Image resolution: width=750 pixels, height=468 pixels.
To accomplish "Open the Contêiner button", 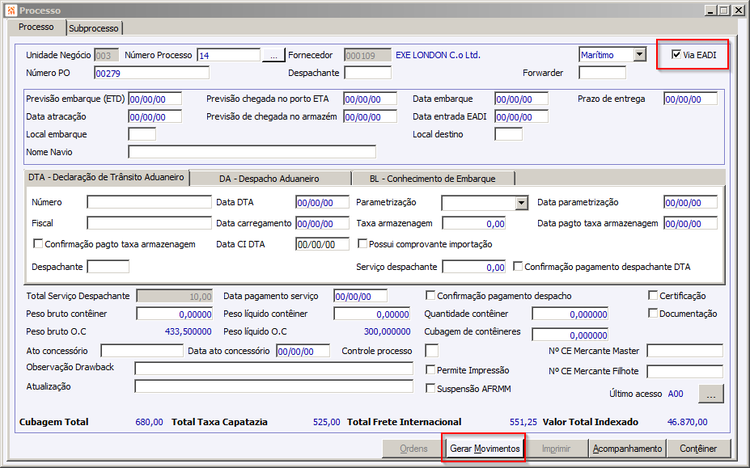I will [x=699, y=448].
